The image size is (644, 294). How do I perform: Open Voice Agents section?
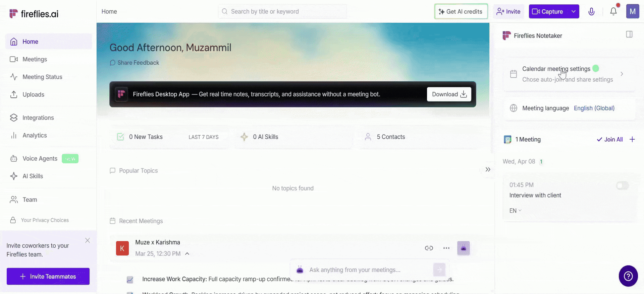[x=49, y=159]
